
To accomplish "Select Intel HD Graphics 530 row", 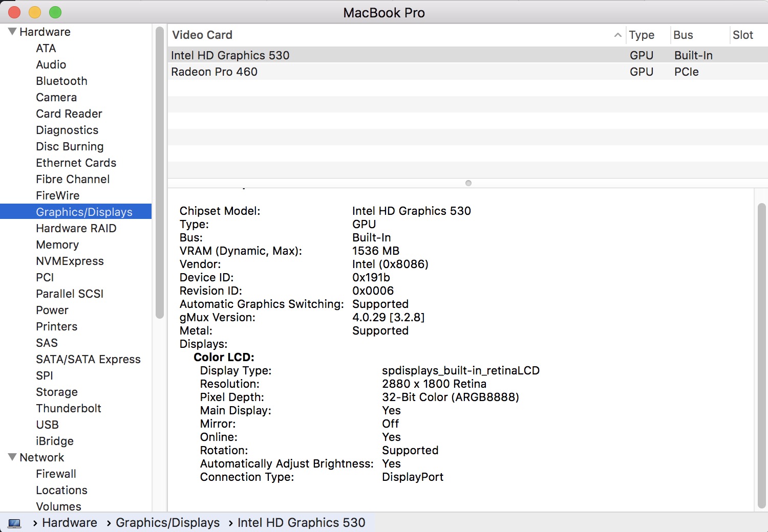I will (468, 55).
